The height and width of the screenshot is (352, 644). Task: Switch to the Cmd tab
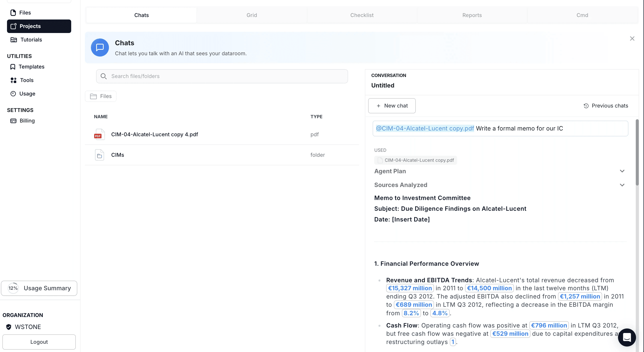coord(582,15)
